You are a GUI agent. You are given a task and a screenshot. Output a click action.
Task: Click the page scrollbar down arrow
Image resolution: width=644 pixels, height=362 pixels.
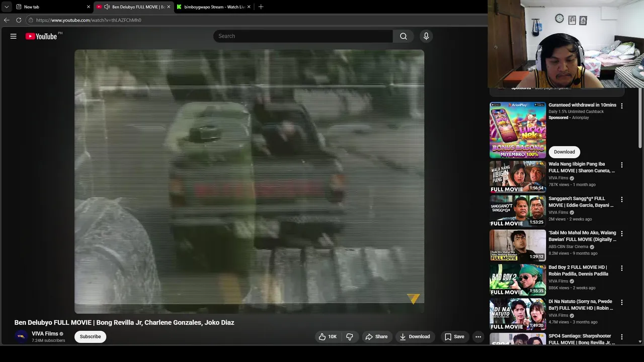tap(640, 341)
